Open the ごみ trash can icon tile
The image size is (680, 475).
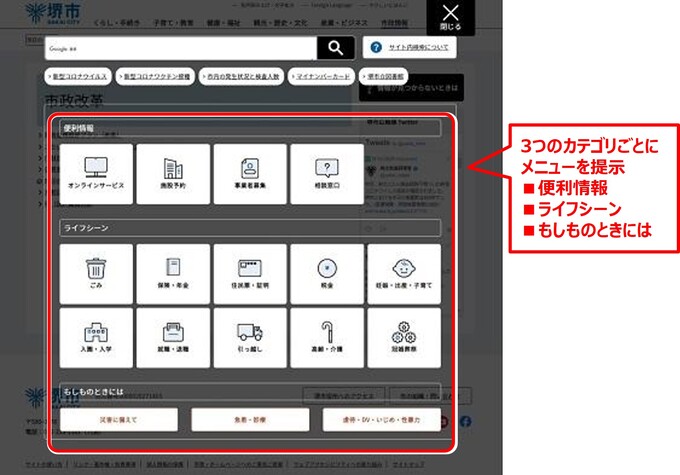(x=97, y=273)
